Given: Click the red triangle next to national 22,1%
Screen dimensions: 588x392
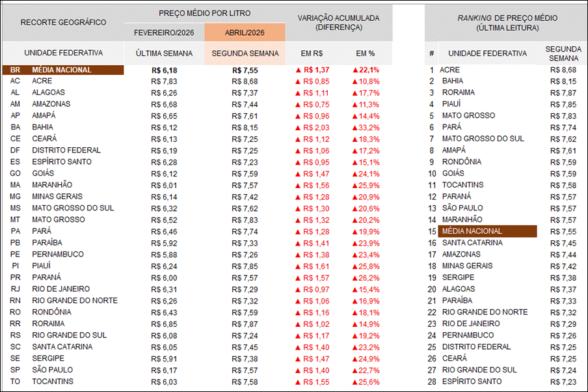Looking at the screenshot, I should click(355, 70).
